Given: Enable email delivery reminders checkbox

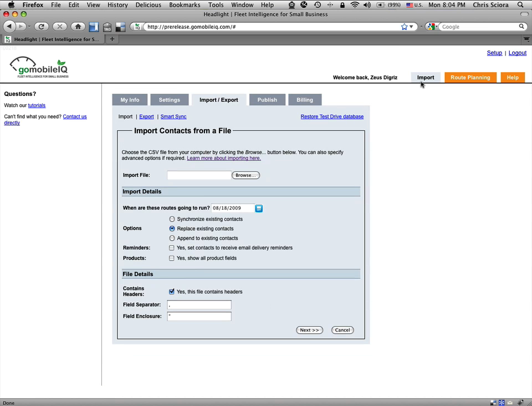Looking at the screenshot, I should tap(172, 248).
